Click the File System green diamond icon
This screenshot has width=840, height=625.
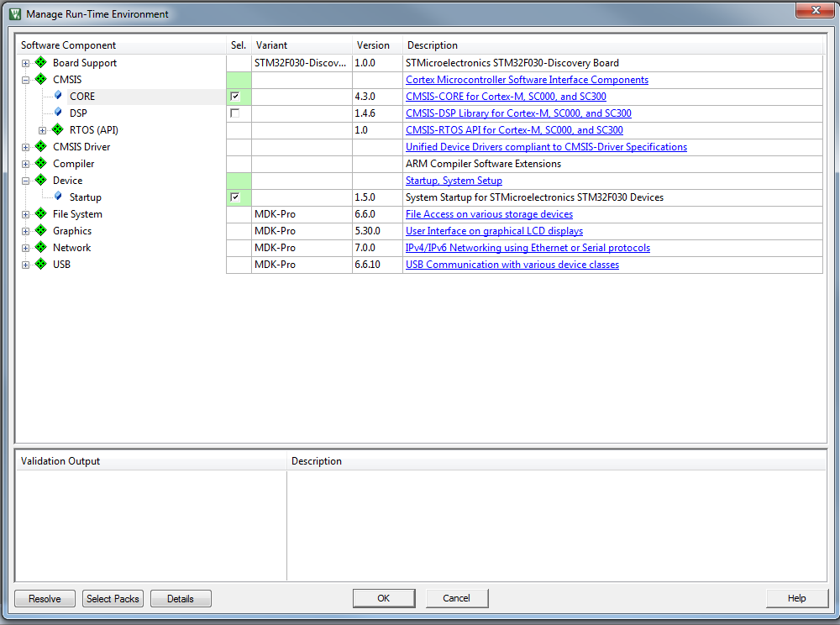40,213
